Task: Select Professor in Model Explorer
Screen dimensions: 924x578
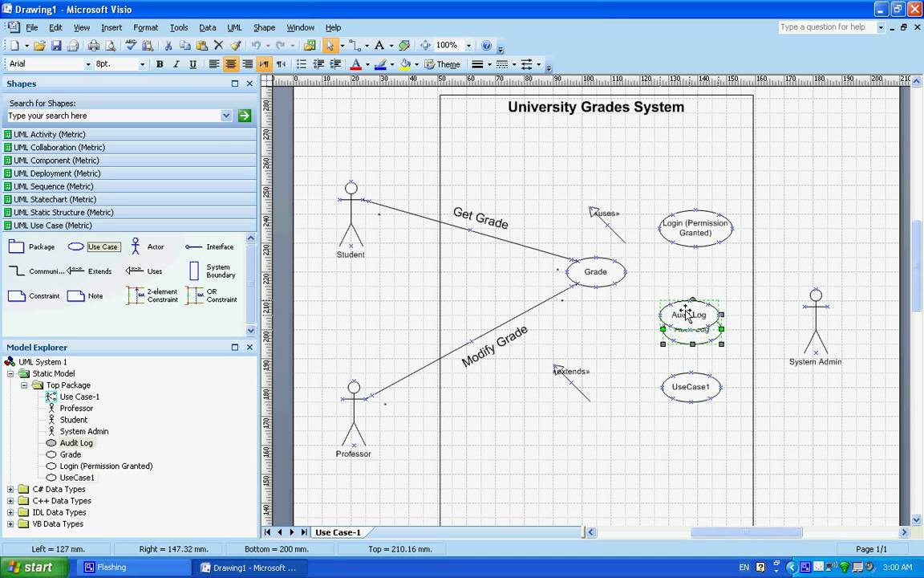Action: 76,408
